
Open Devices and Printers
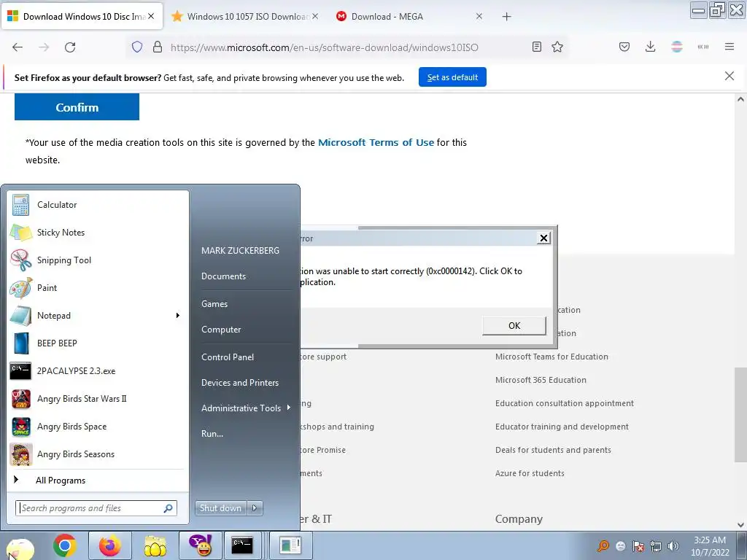239,383
